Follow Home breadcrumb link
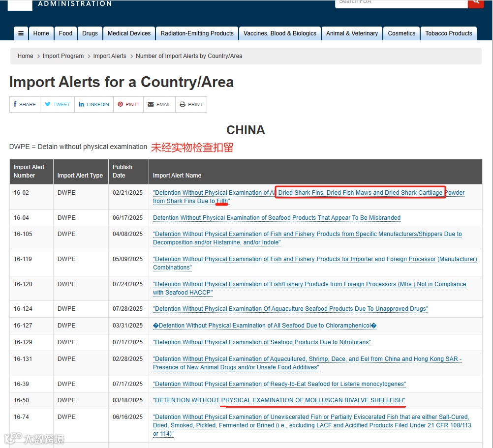This screenshot has width=493, height=448. 25,56
